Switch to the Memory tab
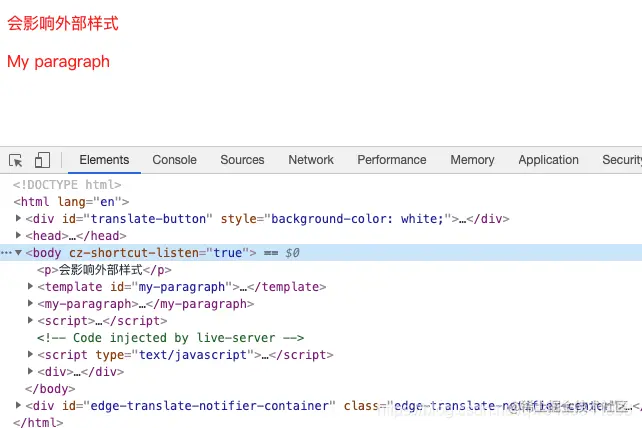 472,160
